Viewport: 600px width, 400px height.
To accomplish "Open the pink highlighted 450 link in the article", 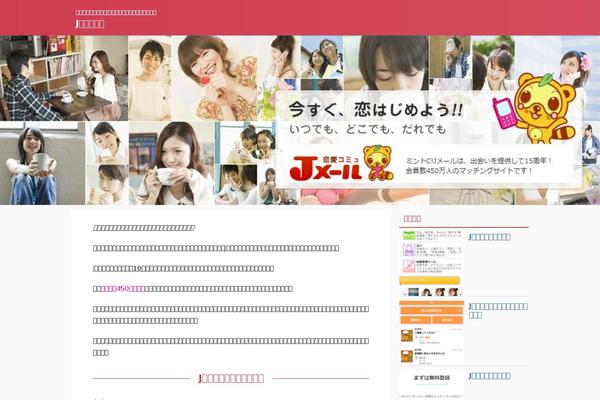I will coord(123,289).
